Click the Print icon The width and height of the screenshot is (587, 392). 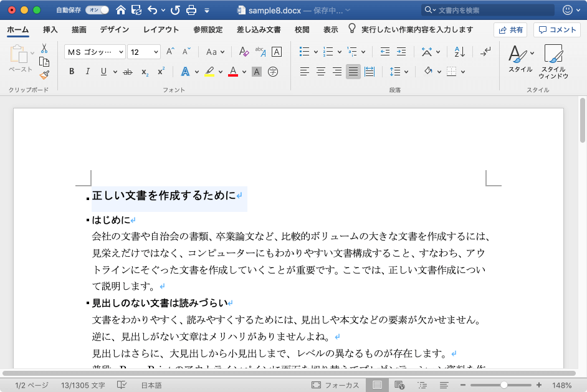click(191, 10)
